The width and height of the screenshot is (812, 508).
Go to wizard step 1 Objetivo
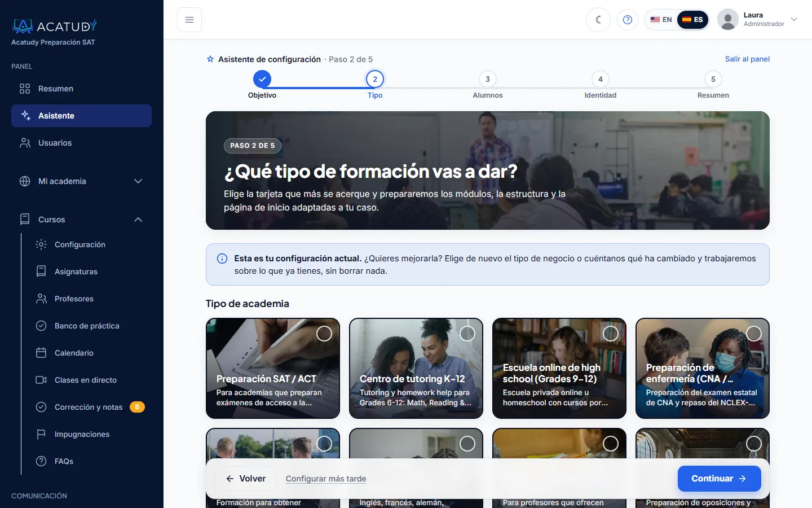point(262,85)
